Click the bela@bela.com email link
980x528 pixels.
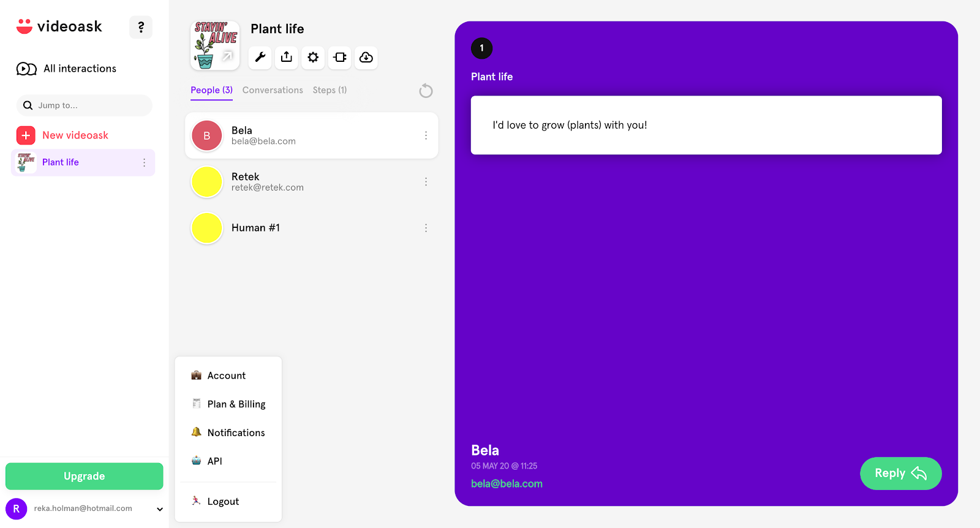click(x=507, y=484)
